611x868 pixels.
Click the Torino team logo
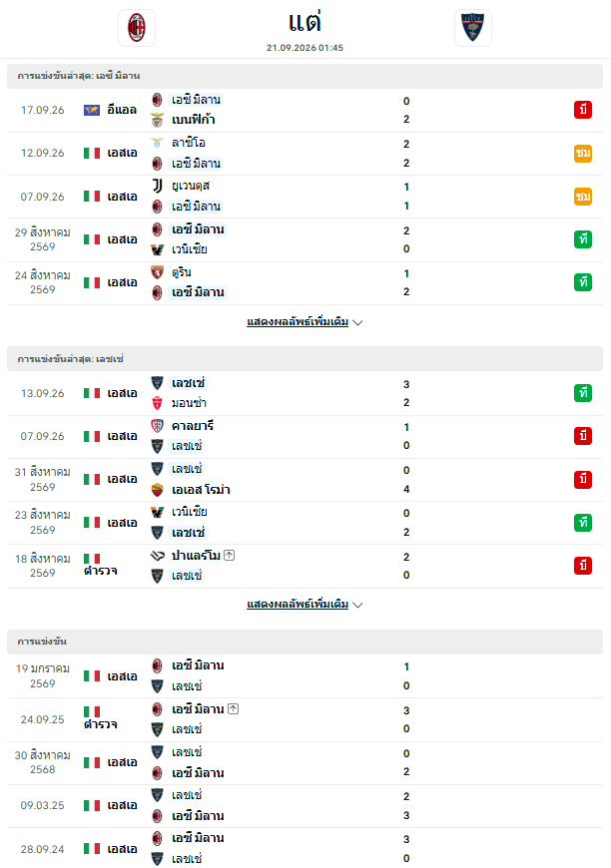tap(158, 272)
